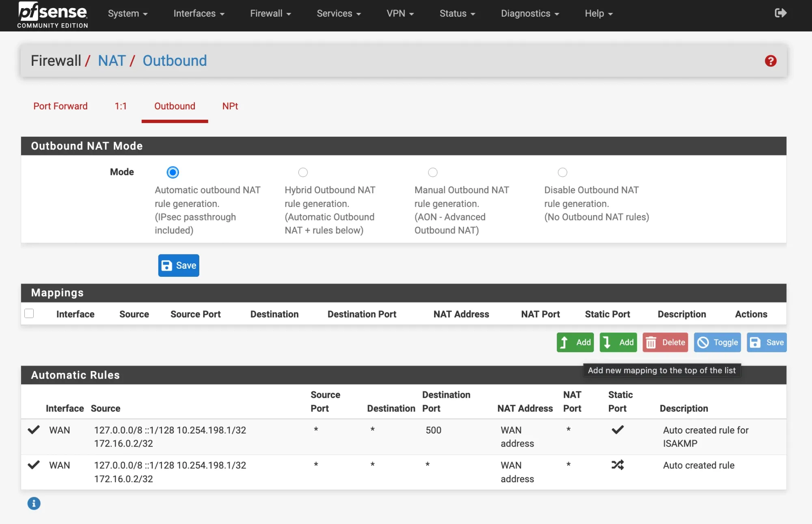Viewport: 812px width, 524px height.
Task: Click the enabled checkmark in the ISAKMP rule row
Action: coord(34,429)
